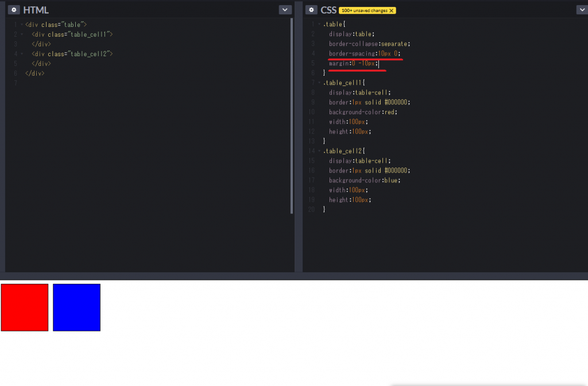Click the '.table_cell1{' selector line
The image size is (588, 386).
pyautogui.click(x=344, y=83)
